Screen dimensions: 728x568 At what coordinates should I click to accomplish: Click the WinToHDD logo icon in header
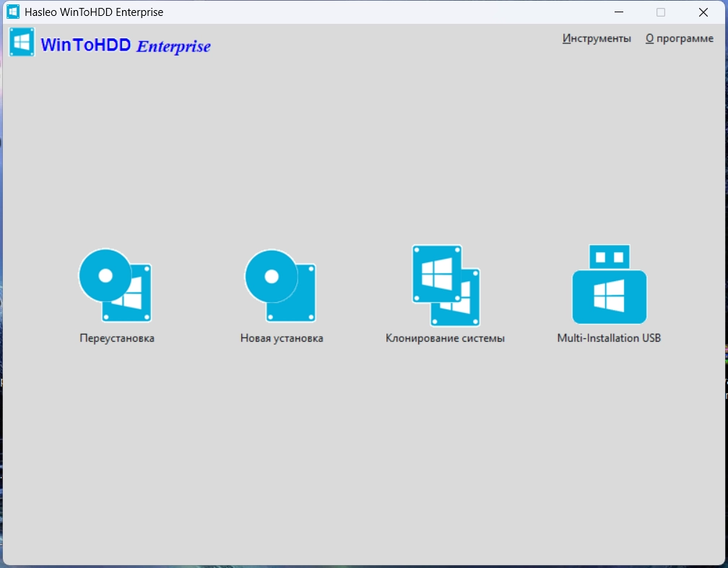point(22,42)
